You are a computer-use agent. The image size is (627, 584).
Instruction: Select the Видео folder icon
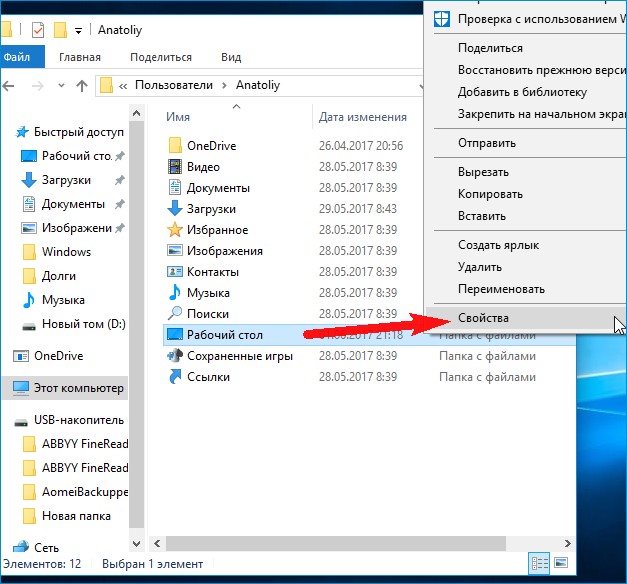tap(175, 167)
